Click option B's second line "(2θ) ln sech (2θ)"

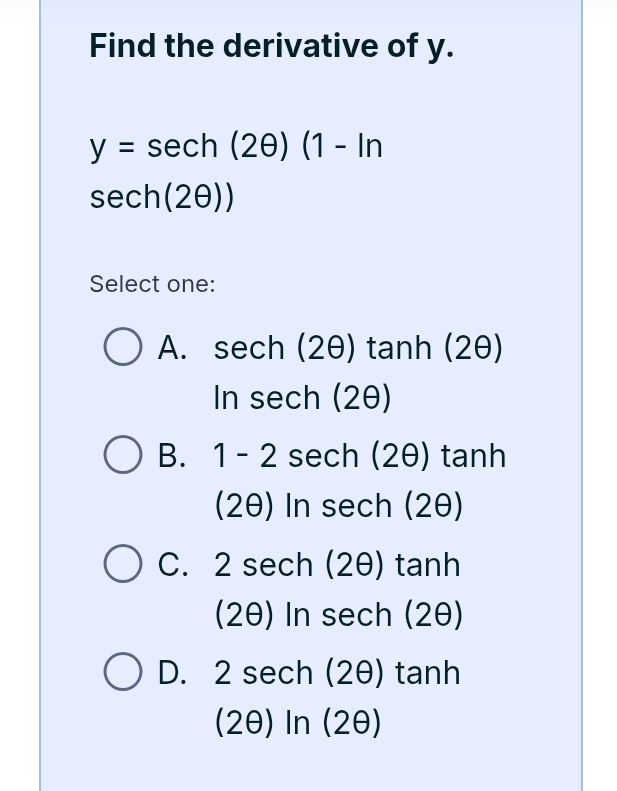coord(339,507)
